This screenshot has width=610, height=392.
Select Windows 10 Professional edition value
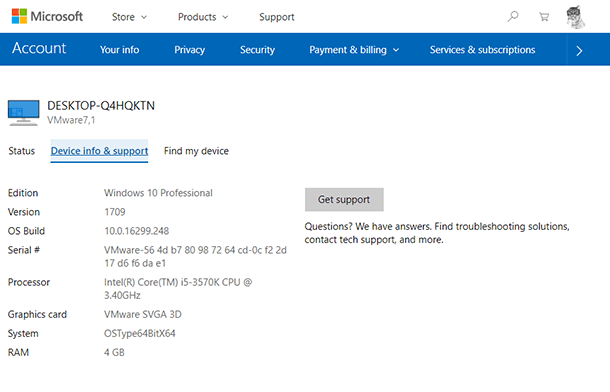coord(158,193)
